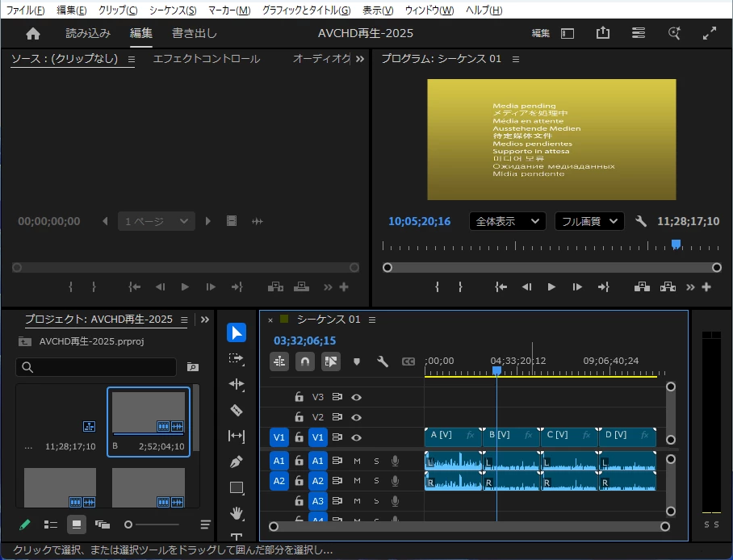This screenshot has width=733, height=560.
Task: Switch project panel to icon view
Action: (x=76, y=524)
